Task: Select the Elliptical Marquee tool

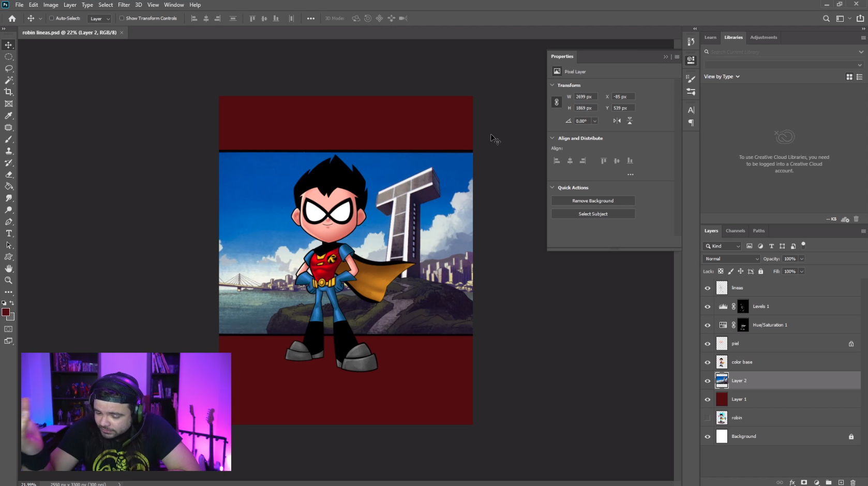Action: click(9, 57)
